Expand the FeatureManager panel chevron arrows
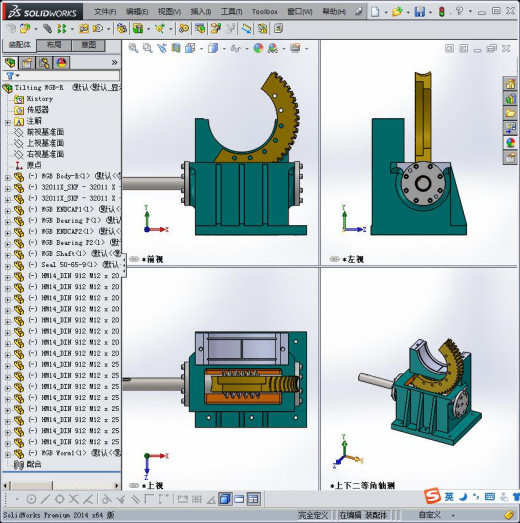520x523 pixels. tap(114, 62)
